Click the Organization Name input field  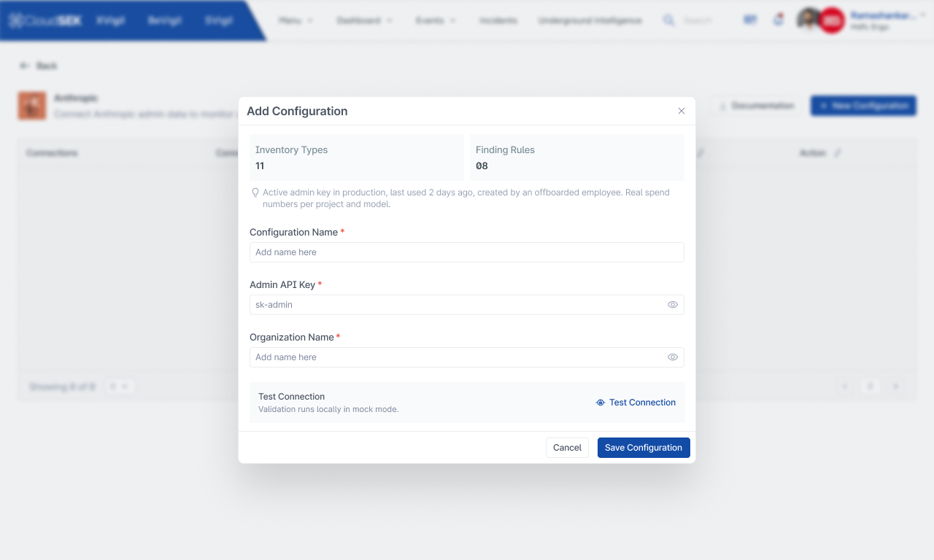467,357
